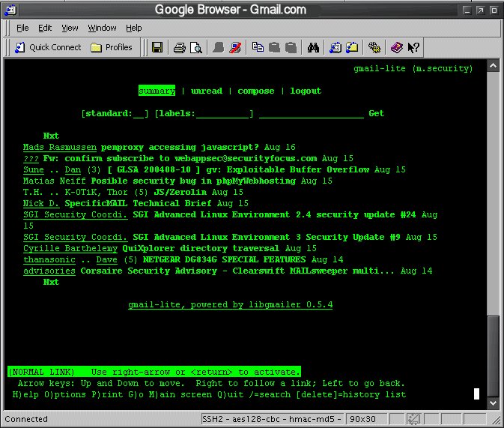Open the Profiles folder button

112,47
